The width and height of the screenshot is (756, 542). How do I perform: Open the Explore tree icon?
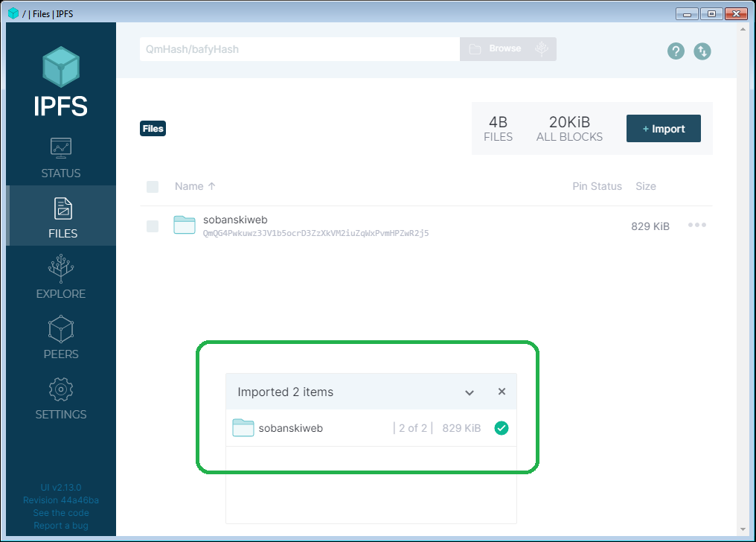61,268
